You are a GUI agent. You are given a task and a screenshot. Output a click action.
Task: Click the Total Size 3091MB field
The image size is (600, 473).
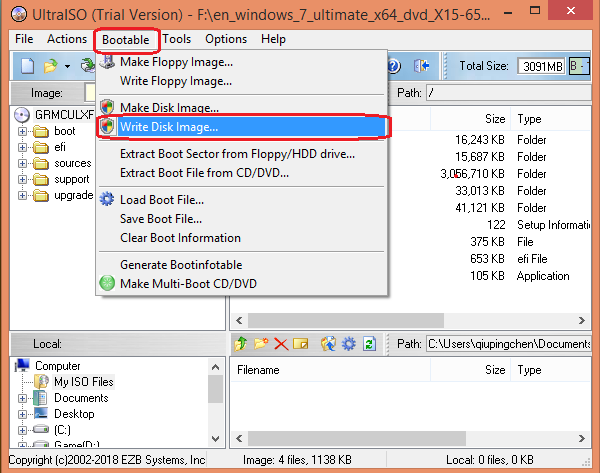point(541,66)
